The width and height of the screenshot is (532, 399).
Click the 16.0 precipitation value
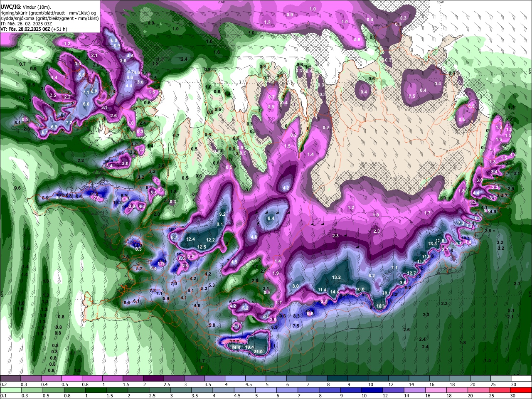click(x=360, y=290)
